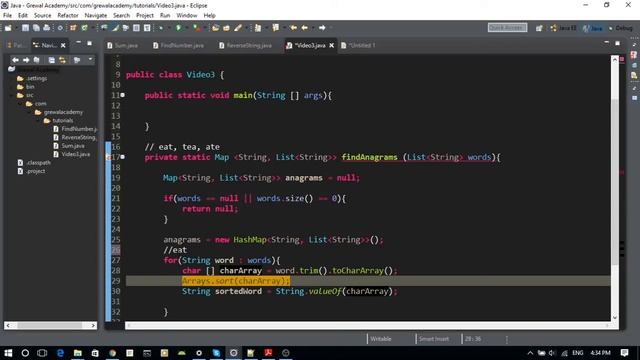640x360 pixels.
Task: Open Navigator view menu dropdown arrow
Action: coord(90,60)
